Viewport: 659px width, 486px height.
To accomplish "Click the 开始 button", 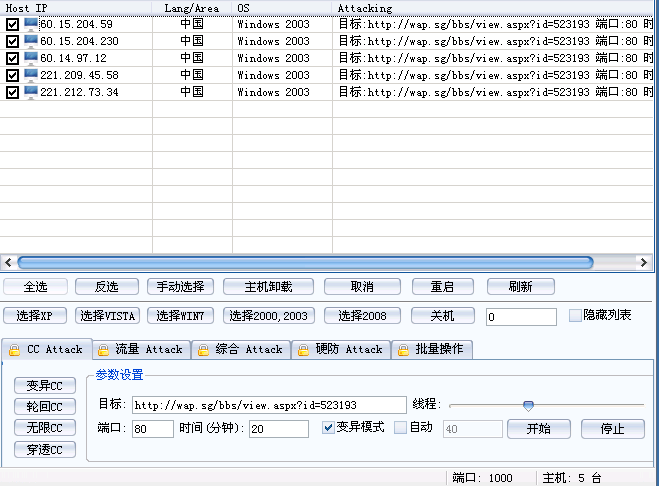I will (539, 429).
